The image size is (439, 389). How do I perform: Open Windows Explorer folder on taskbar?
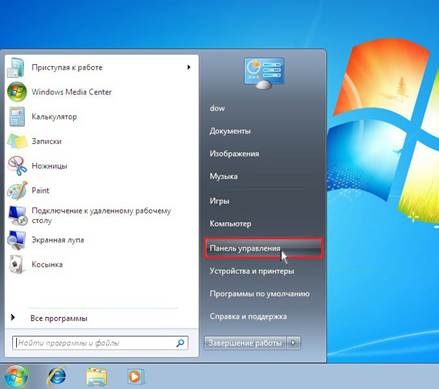coord(96,377)
